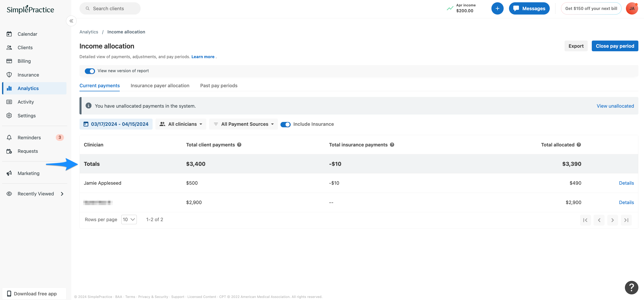Go to previous page of results
Image resolution: width=644 pixels, height=300 pixels.
point(599,220)
